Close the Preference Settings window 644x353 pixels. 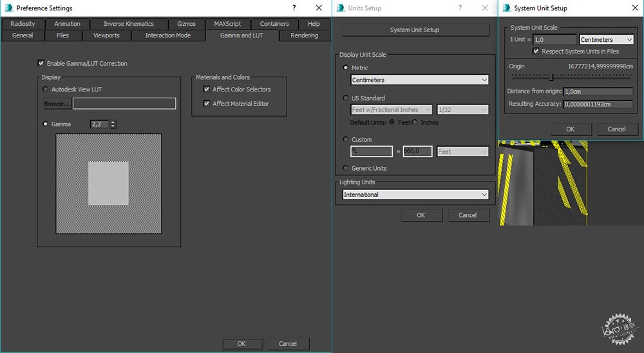pyautogui.click(x=319, y=8)
